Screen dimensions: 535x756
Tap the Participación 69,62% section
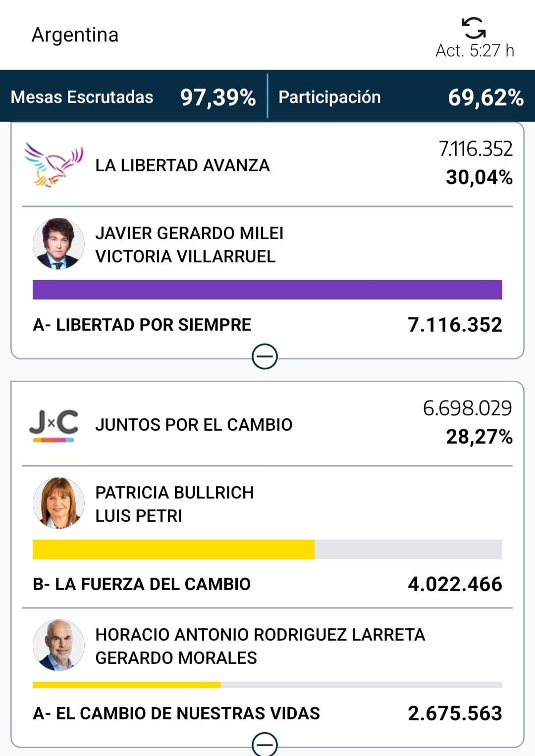[x=400, y=97]
